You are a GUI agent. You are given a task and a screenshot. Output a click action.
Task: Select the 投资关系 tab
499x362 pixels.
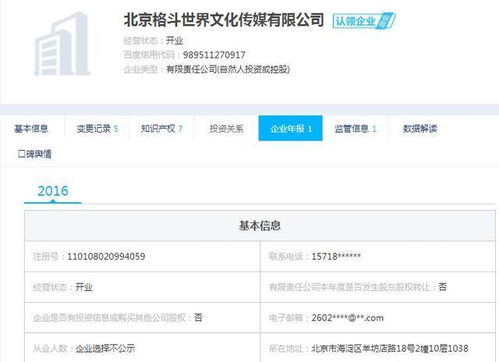(x=226, y=129)
